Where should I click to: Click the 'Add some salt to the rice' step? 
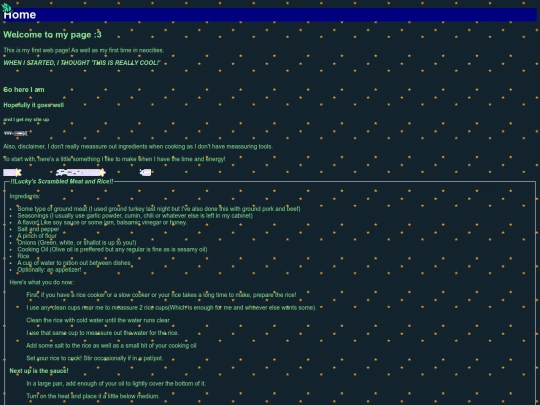(111, 345)
